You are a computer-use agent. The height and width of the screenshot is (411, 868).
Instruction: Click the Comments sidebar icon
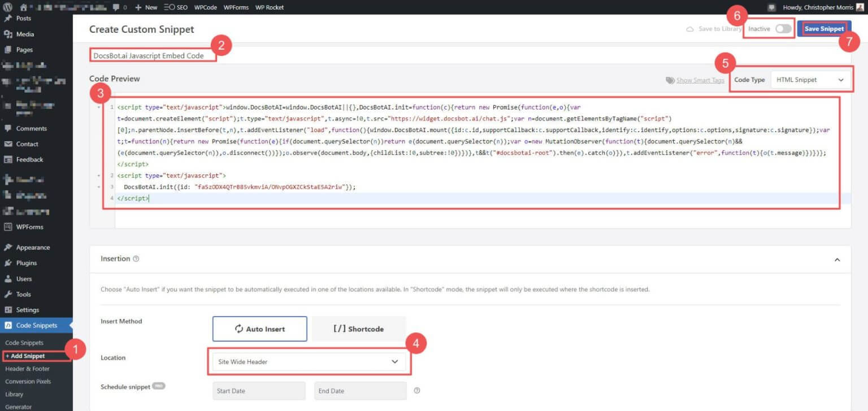tap(8, 128)
